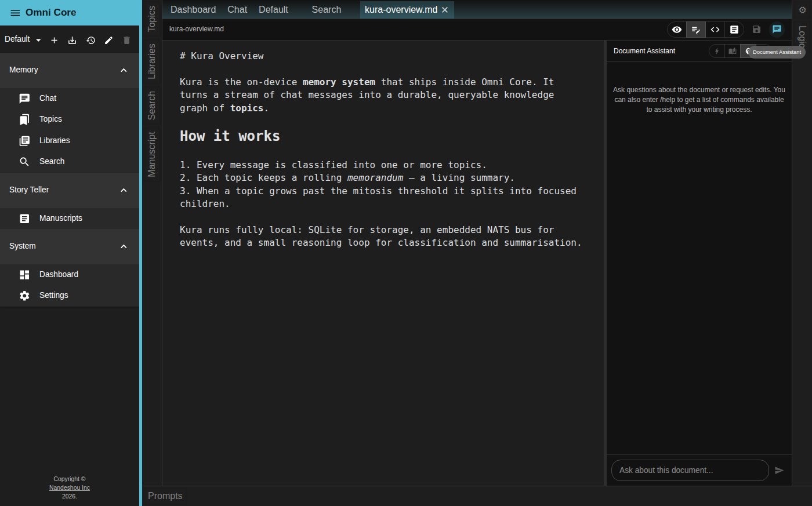
Task: Open the vertical Topics panel tab
Action: (x=152, y=18)
